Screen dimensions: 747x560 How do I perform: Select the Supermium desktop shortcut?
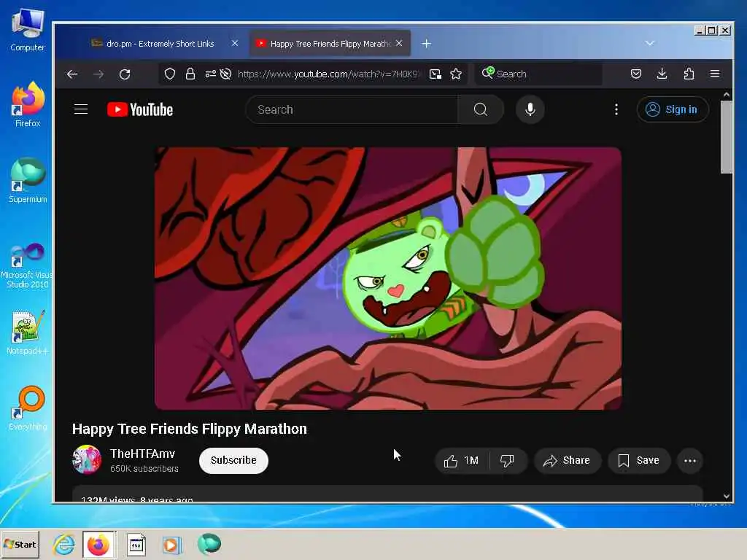[28, 180]
